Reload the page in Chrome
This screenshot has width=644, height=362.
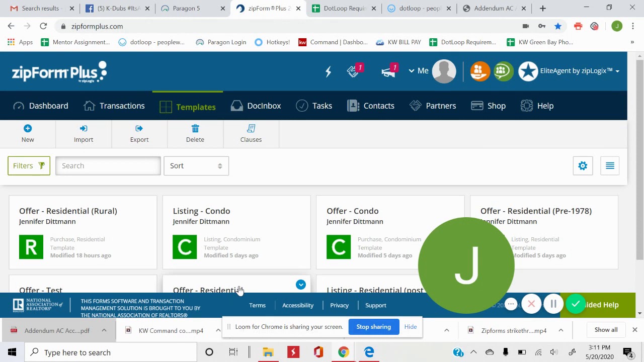(43, 26)
